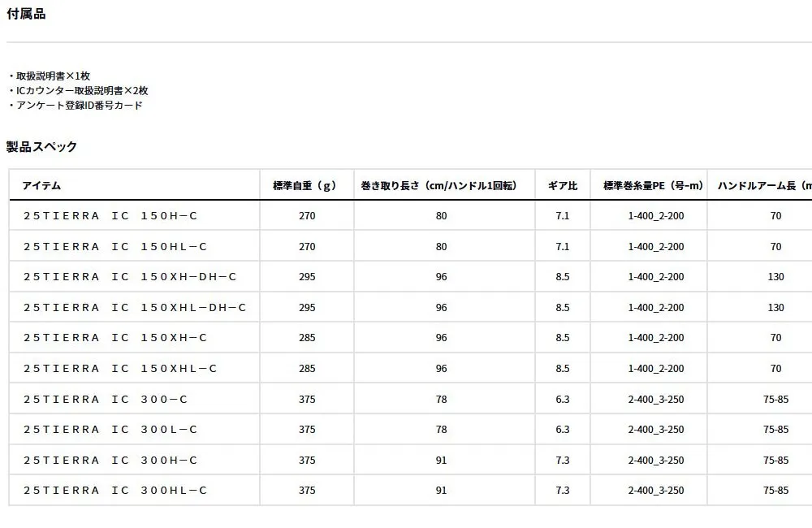Click retrieve length 91 in the 300HL-C row
Screen dimensions: 812x528
(x=441, y=490)
